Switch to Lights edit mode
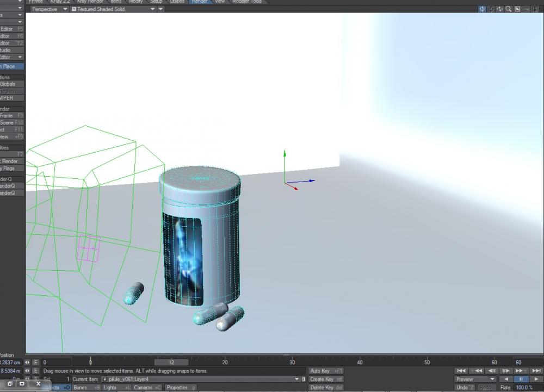The image size is (544, 392). [116, 388]
